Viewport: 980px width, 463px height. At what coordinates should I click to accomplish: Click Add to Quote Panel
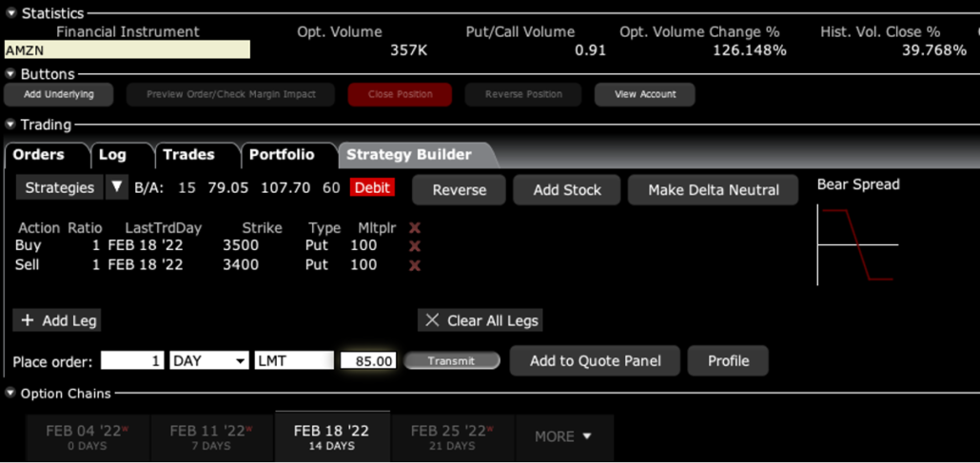coord(595,360)
